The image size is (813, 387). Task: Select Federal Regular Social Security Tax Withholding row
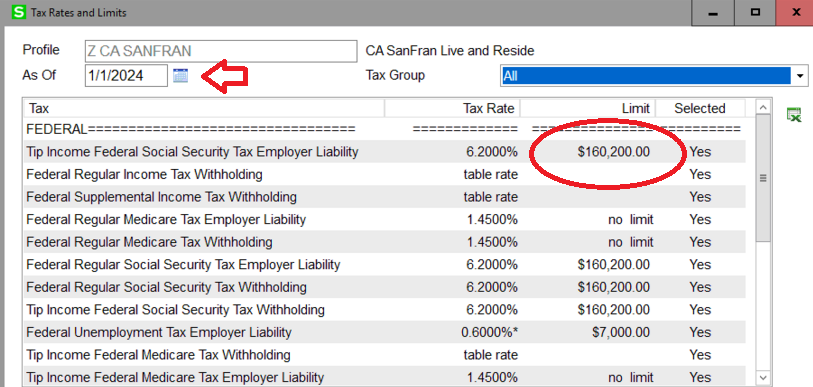click(385, 287)
